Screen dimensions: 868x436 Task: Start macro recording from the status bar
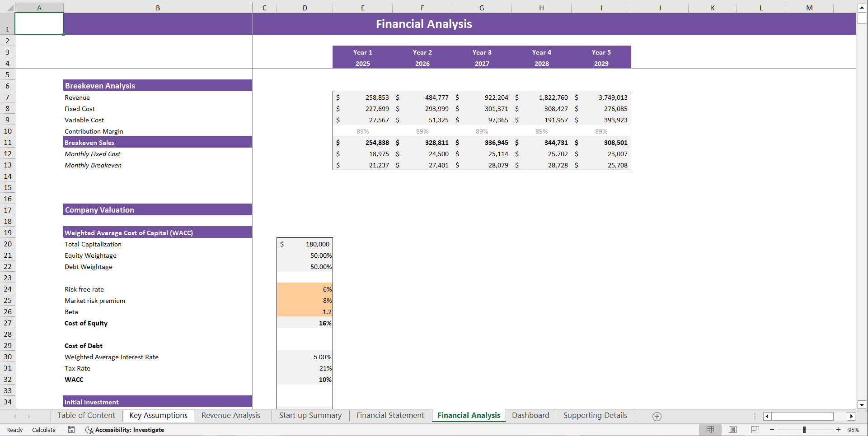[x=71, y=430]
